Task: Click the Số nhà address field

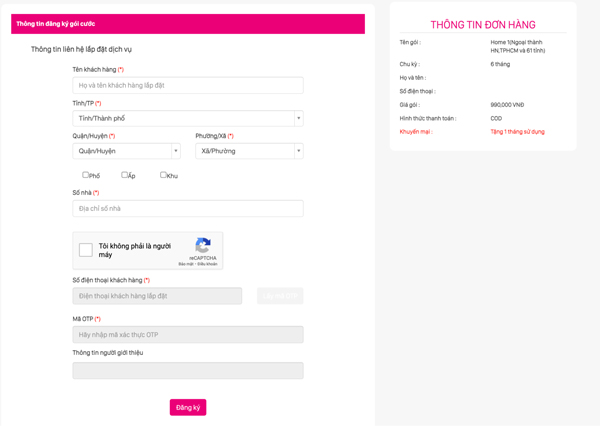Action: 187,208
